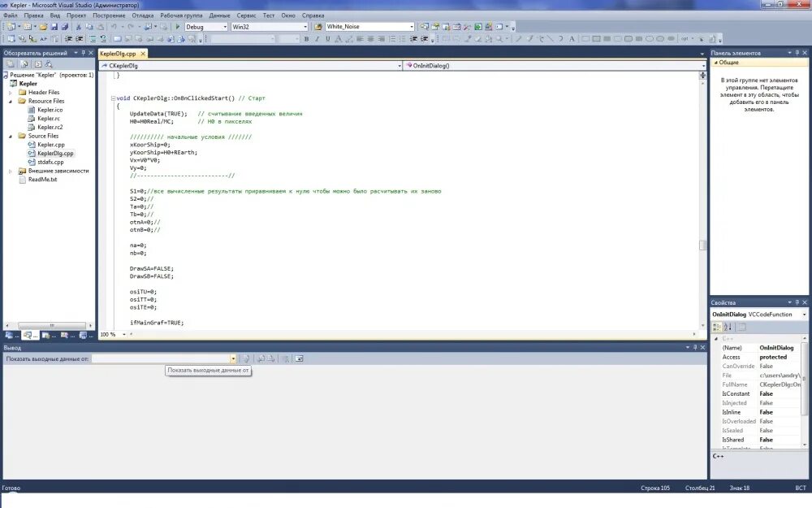This screenshot has width=812, height=508.
Task: Open the Файл menu
Action: click(x=11, y=15)
